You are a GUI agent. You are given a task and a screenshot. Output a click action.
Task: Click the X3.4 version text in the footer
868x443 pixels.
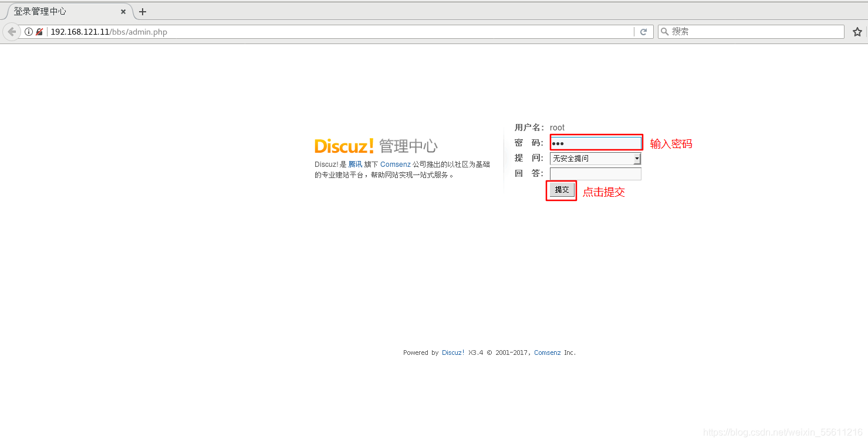pyautogui.click(x=475, y=353)
